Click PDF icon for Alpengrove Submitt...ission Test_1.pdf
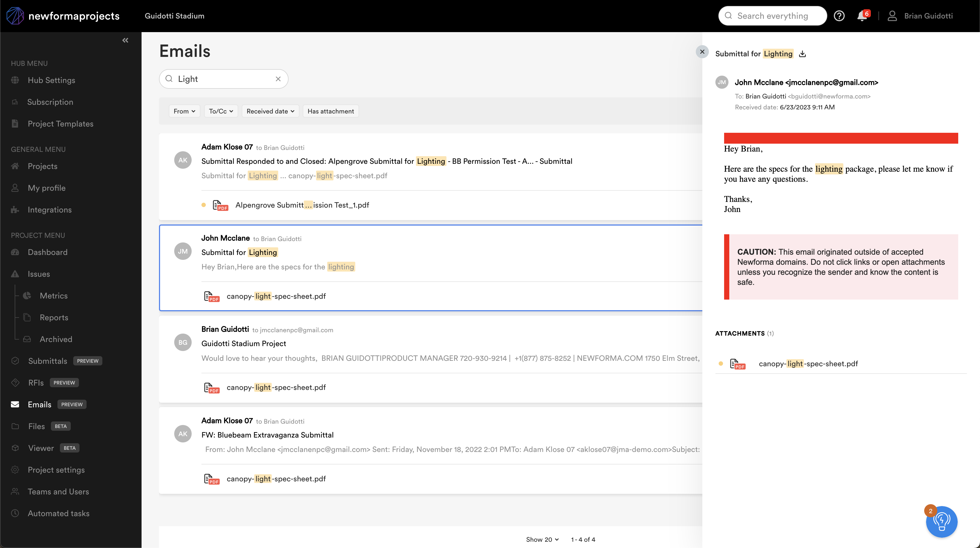This screenshot has height=548, width=980. click(x=220, y=205)
